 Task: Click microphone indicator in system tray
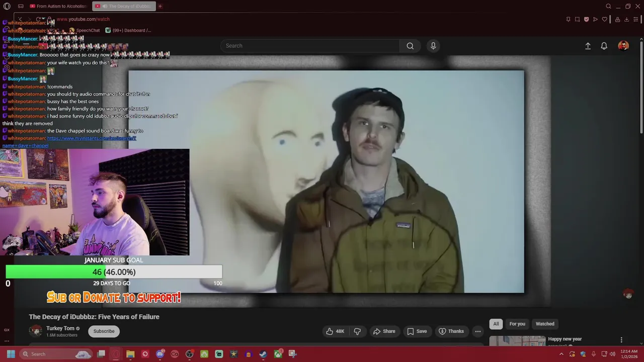click(594, 354)
